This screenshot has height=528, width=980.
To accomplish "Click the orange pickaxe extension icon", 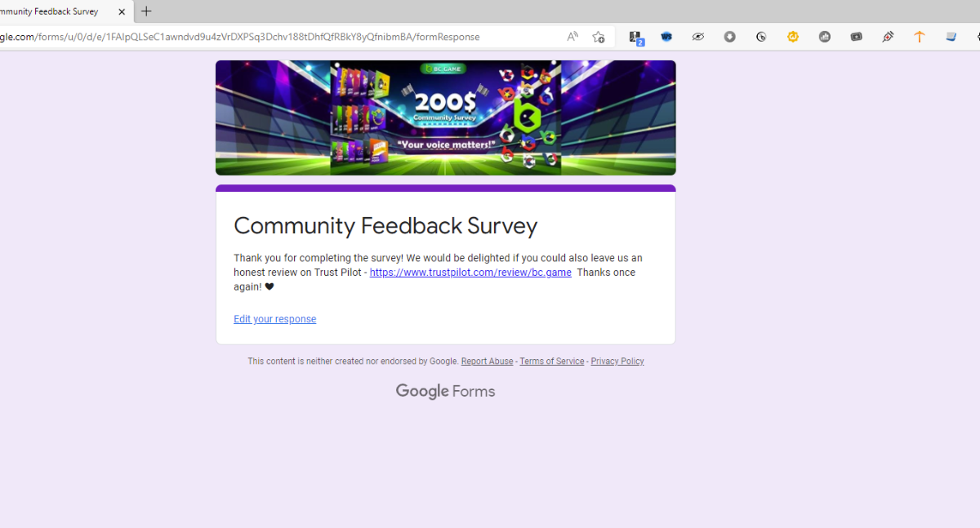I will click(x=920, y=37).
